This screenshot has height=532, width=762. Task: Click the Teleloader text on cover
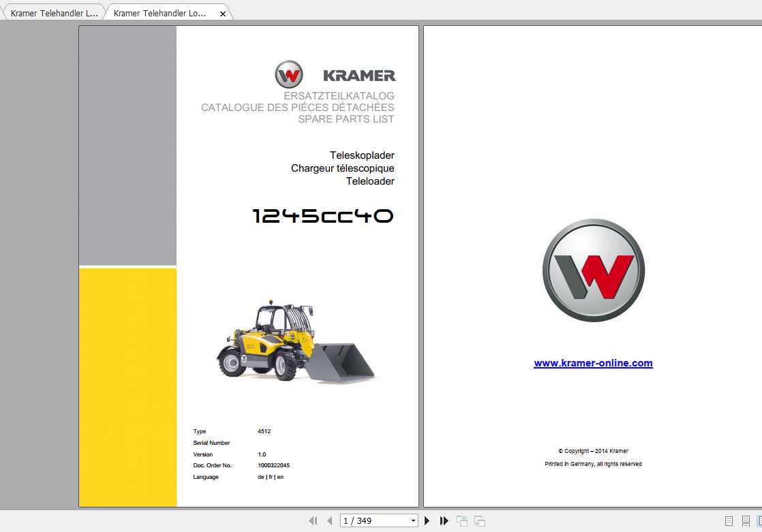click(370, 181)
